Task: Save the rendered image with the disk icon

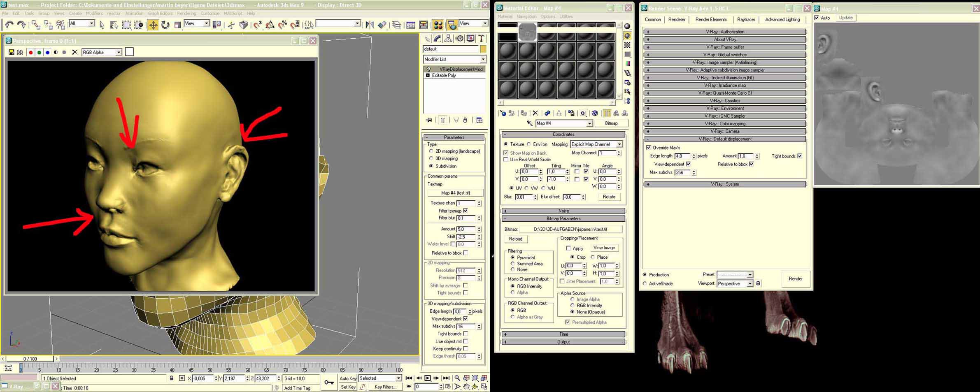Action: tap(11, 52)
